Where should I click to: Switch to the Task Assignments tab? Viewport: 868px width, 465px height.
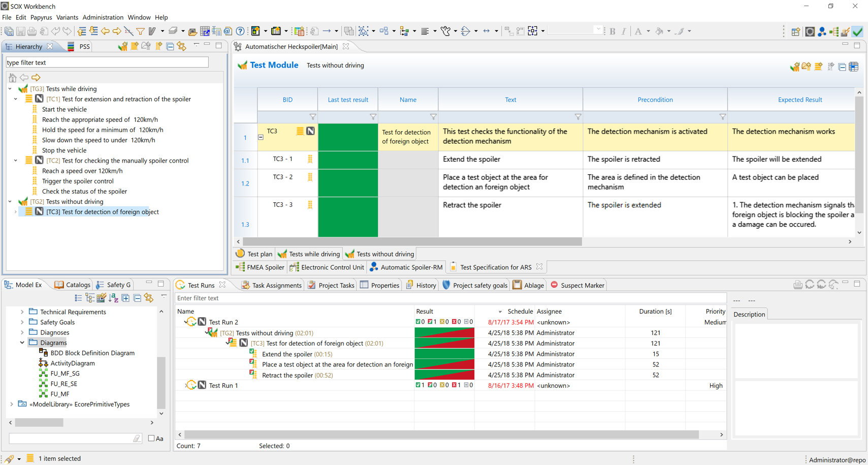[x=276, y=286]
